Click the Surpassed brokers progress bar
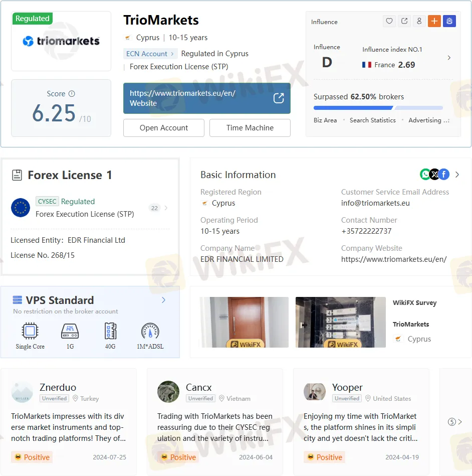 point(378,108)
